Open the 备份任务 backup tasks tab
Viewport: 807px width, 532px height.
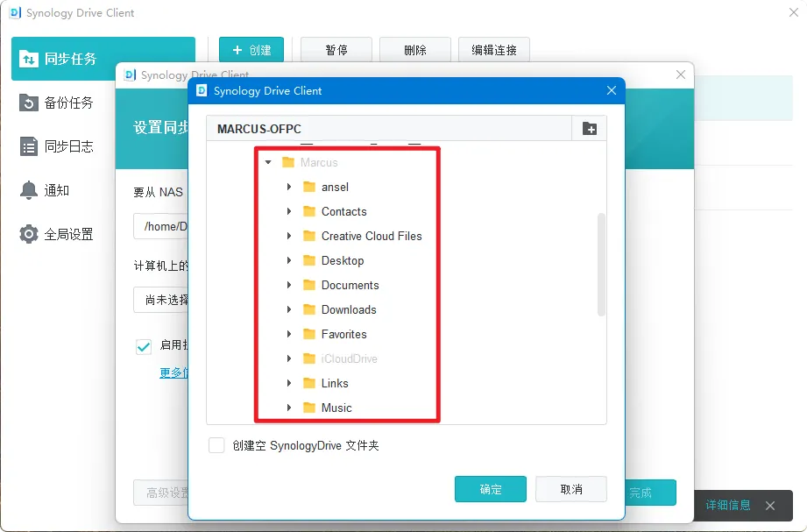[x=57, y=103]
